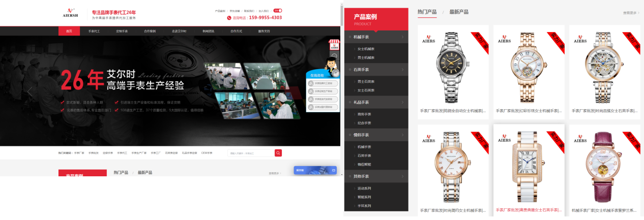Open the 手表代工 navigation menu item
644x220 pixels.
coord(94,32)
